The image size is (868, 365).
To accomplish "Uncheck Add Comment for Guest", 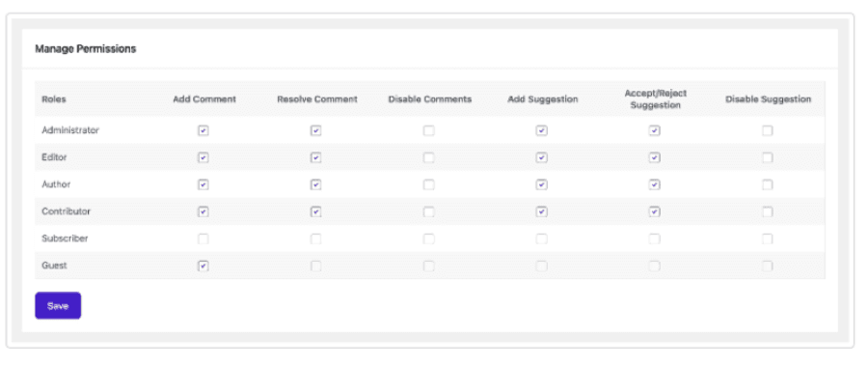I will click(203, 267).
